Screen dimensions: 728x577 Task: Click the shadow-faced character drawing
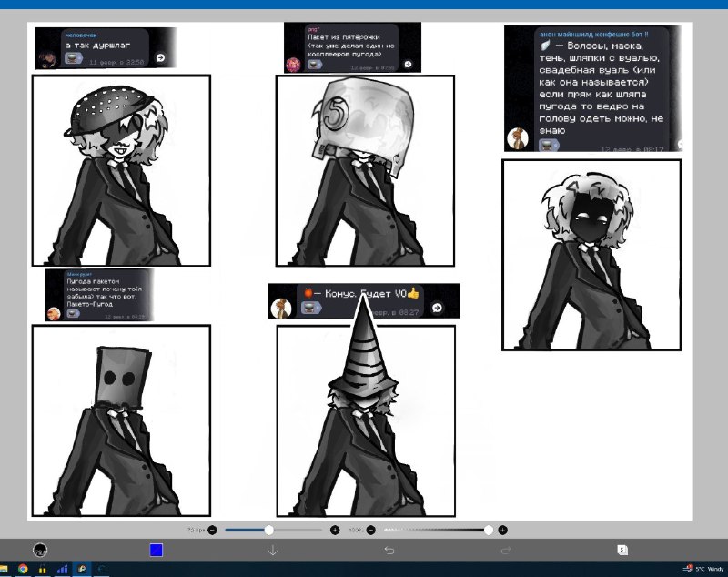[x=591, y=255]
